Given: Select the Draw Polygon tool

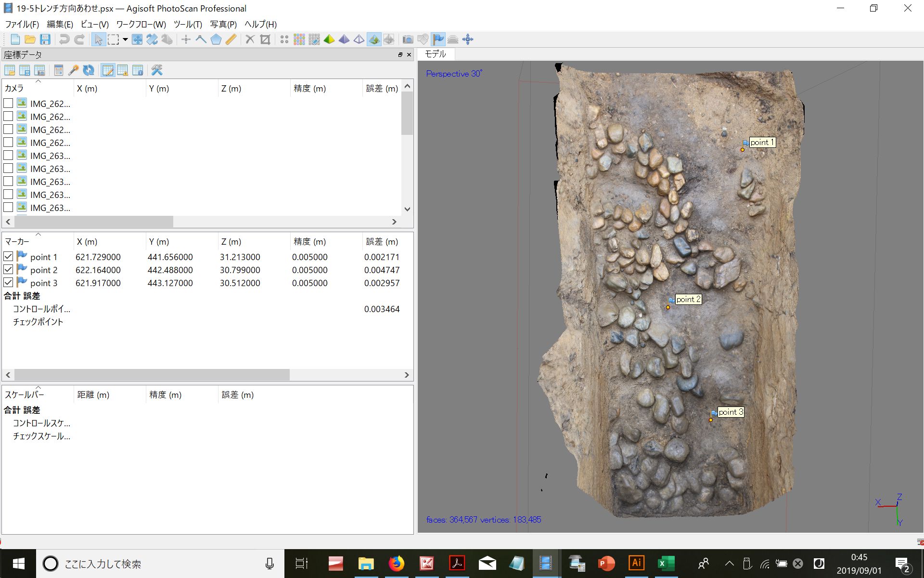Looking at the screenshot, I should click(216, 39).
